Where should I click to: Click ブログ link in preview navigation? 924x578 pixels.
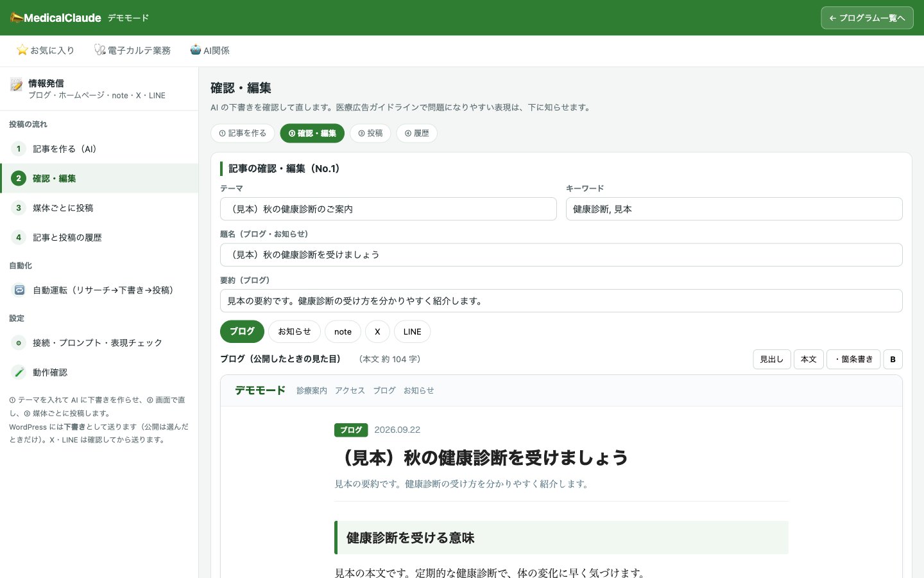pos(384,390)
